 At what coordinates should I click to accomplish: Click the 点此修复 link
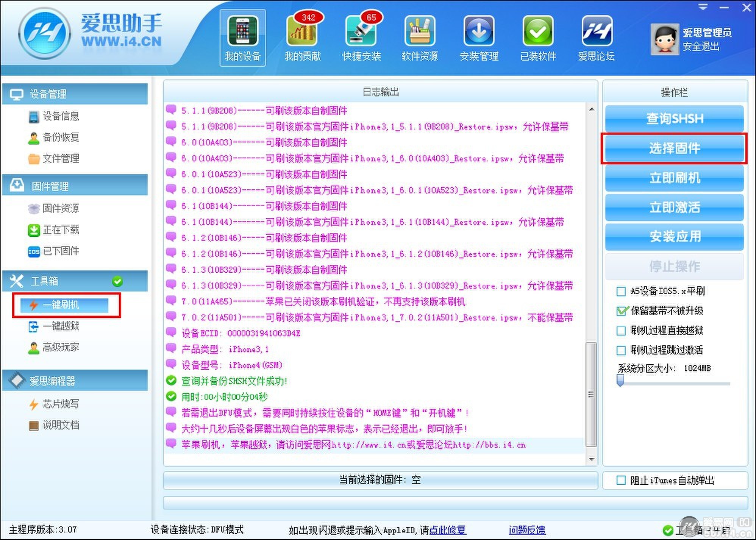click(447, 530)
